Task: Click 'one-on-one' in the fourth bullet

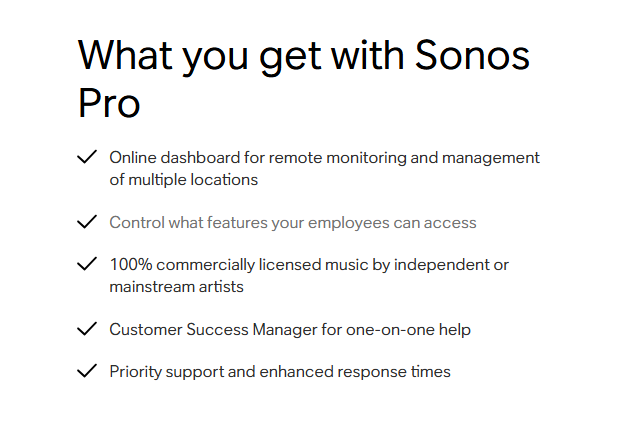Action: click(390, 330)
